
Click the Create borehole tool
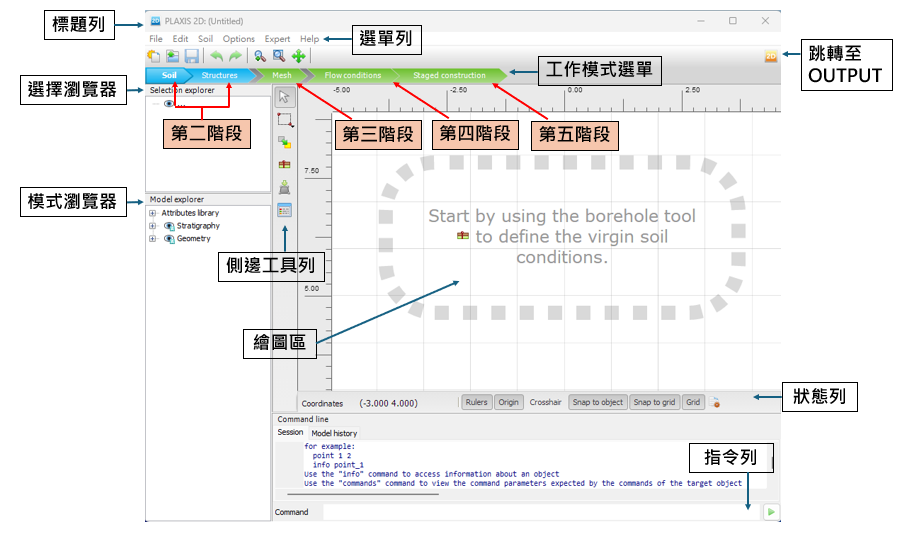tap(285, 165)
